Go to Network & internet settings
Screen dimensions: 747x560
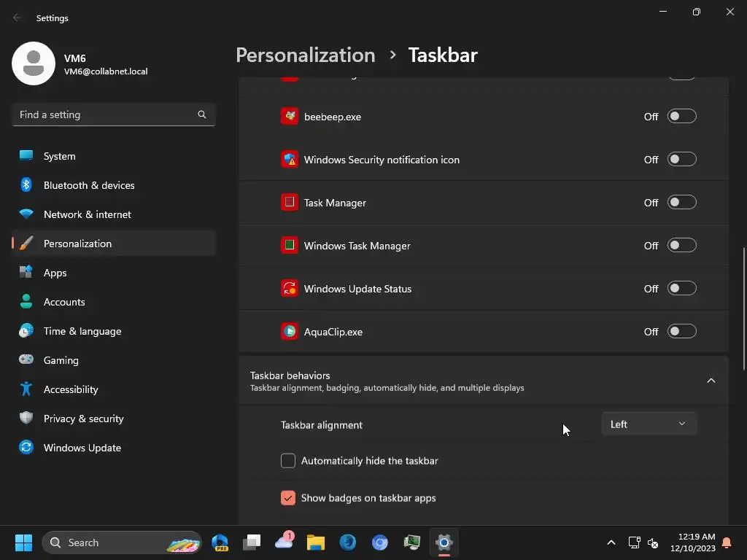114,214
